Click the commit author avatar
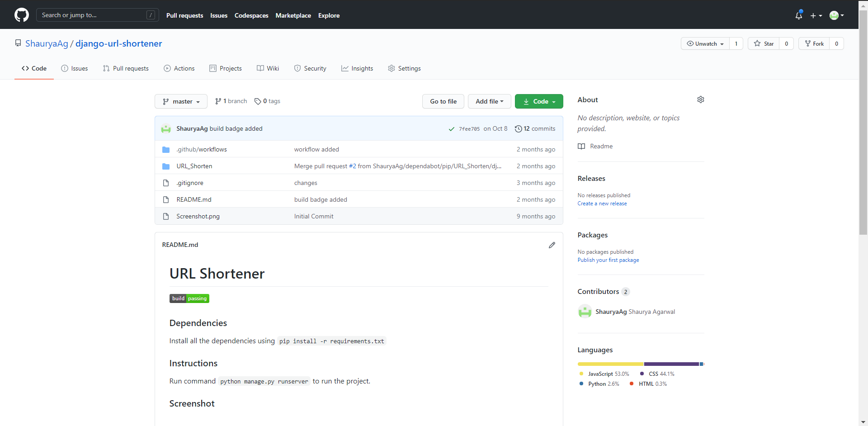Image resolution: width=868 pixels, height=426 pixels. 166,129
